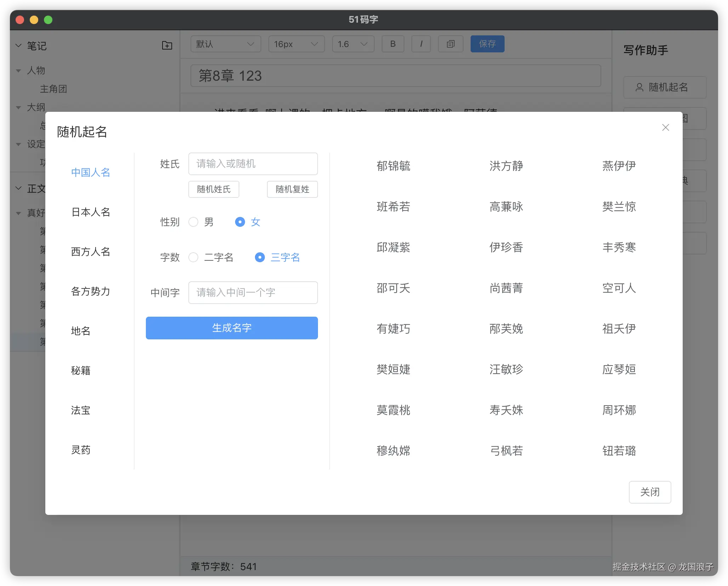Open 随机起名 via the person icon button

tap(665, 87)
